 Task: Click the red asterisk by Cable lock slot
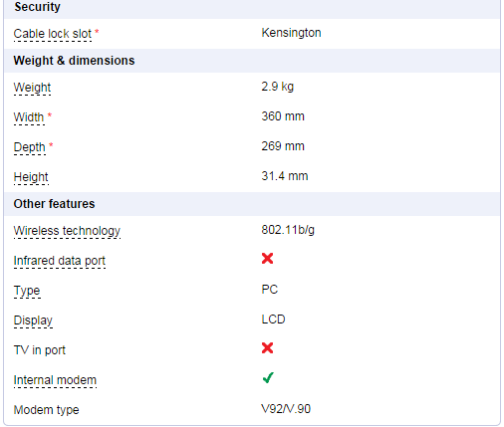click(x=97, y=31)
